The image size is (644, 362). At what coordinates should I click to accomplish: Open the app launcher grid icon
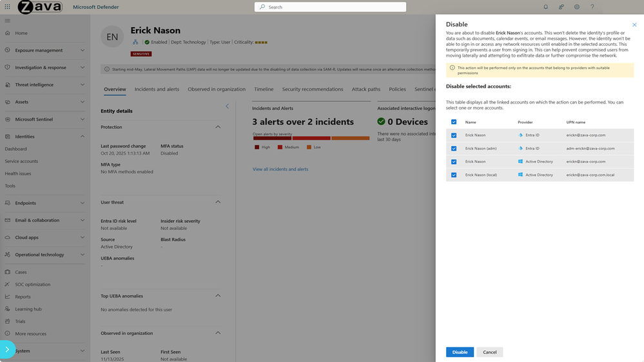(7, 7)
